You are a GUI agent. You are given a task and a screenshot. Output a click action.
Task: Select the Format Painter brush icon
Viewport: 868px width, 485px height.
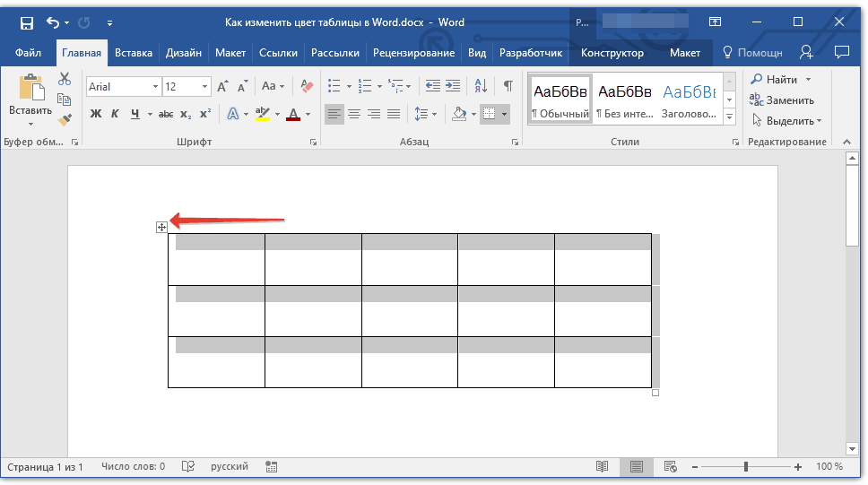point(65,119)
